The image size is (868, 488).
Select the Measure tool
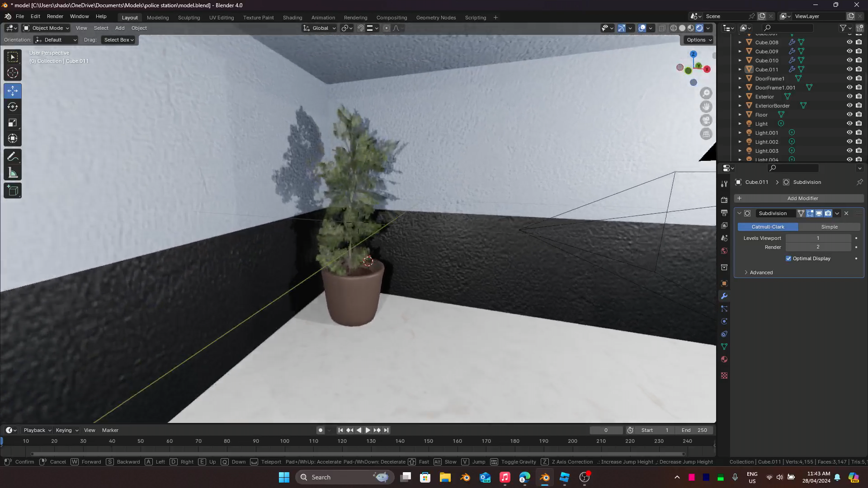pyautogui.click(x=13, y=173)
